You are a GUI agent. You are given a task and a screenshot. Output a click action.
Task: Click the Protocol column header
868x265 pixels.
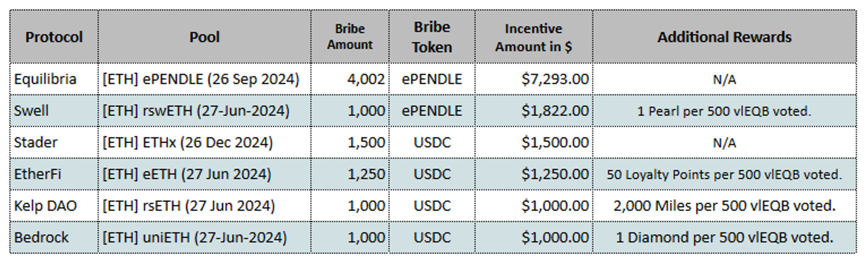point(54,37)
